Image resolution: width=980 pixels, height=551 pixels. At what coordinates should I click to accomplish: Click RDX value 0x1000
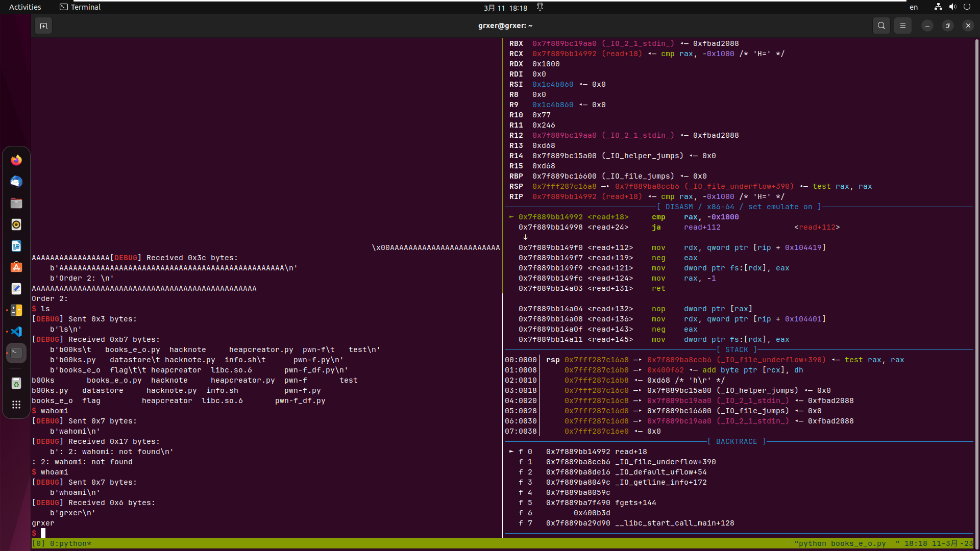pyautogui.click(x=546, y=64)
